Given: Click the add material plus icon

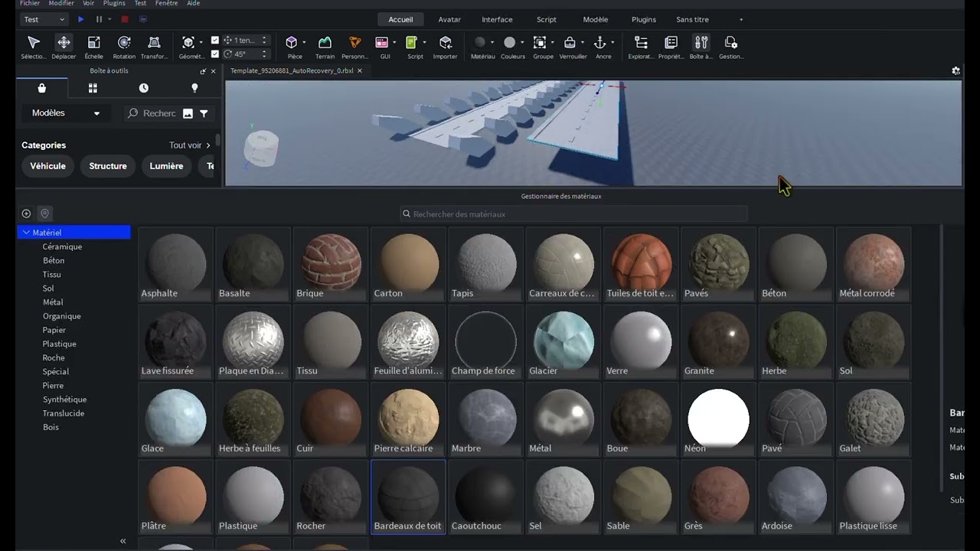Looking at the screenshot, I should coord(26,214).
